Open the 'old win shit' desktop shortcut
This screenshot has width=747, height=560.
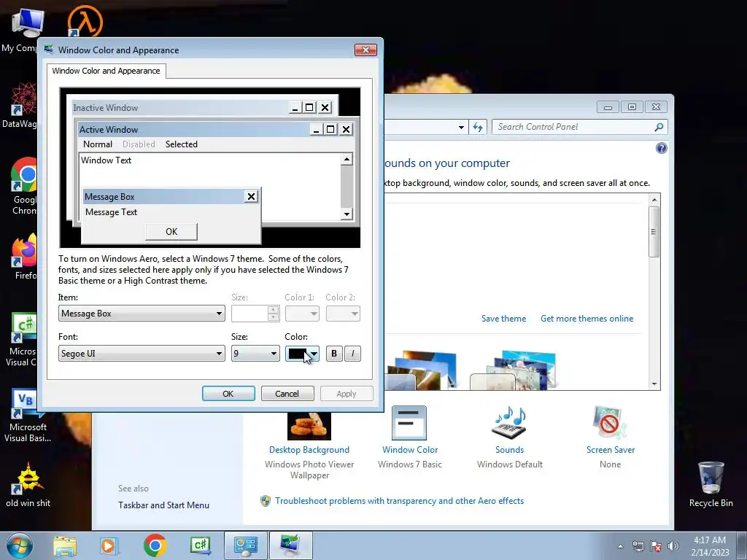tap(28, 484)
